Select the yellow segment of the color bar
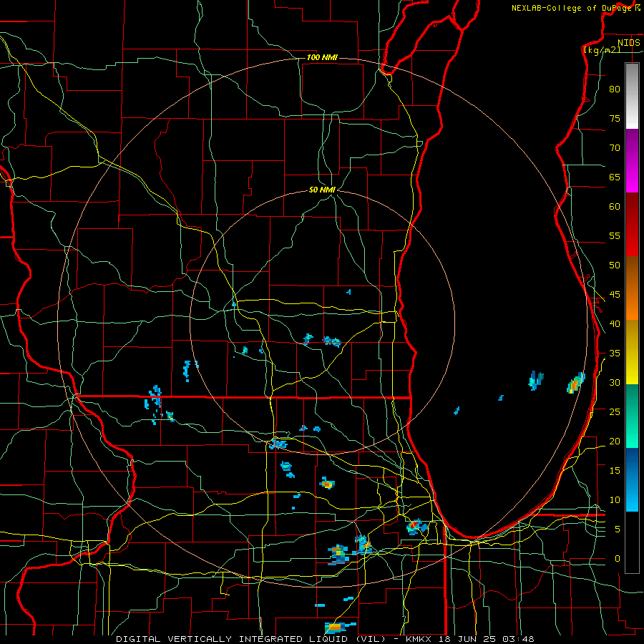The width and height of the screenshot is (644, 644). [x=632, y=352]
